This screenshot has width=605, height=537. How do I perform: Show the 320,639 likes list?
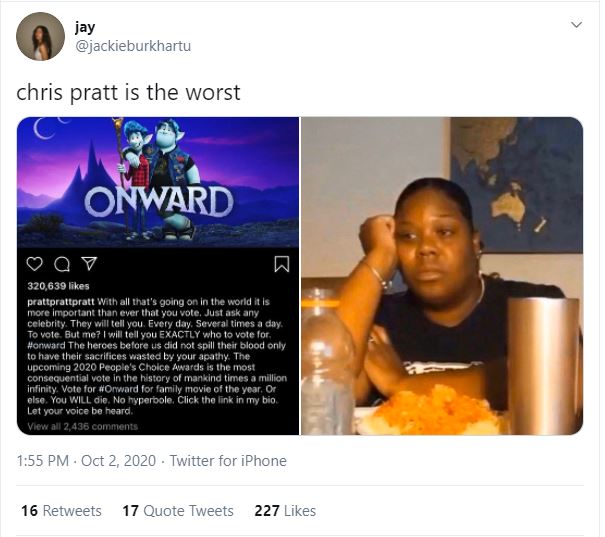coord(58,286)
